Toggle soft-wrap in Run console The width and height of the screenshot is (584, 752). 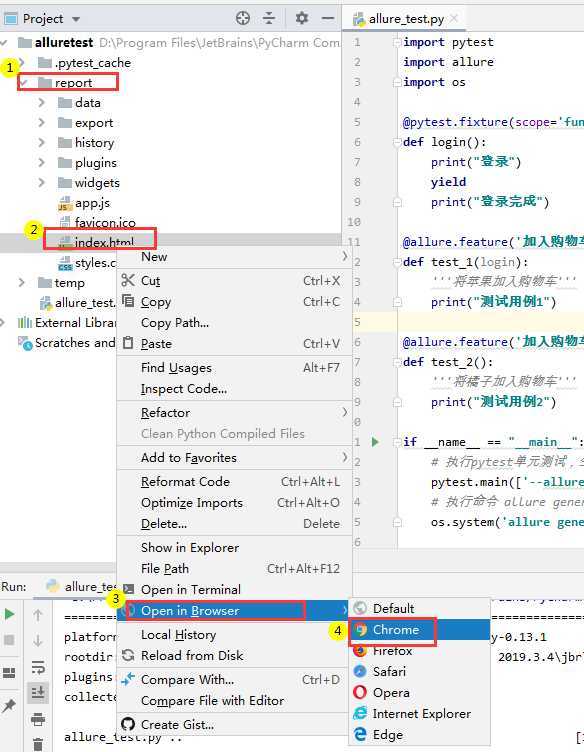38,667
